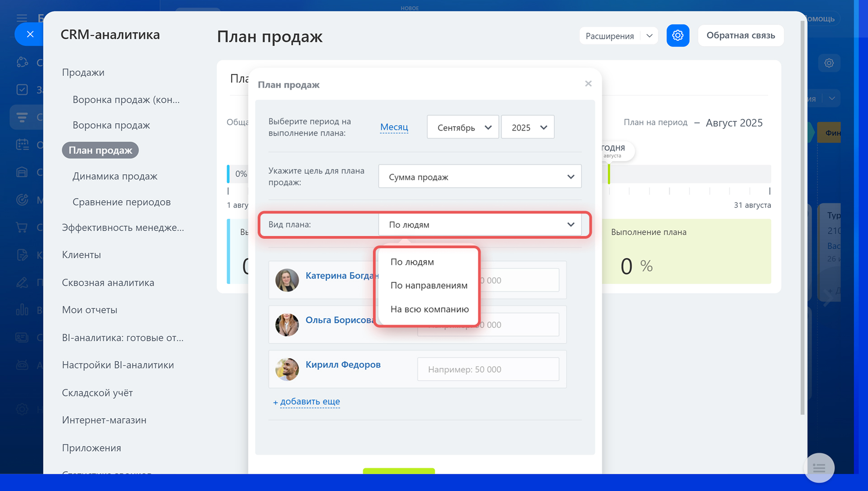Click Катерина Богданова avatar

(x=287, y=280)
